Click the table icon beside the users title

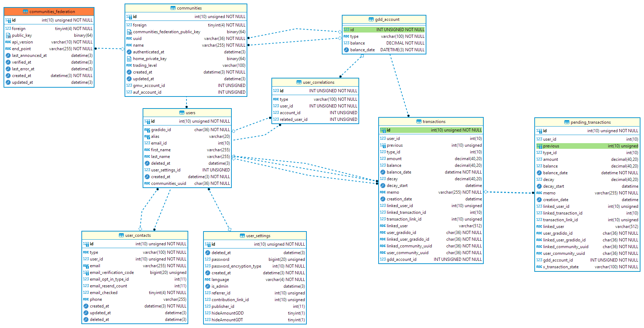[182, 113]
